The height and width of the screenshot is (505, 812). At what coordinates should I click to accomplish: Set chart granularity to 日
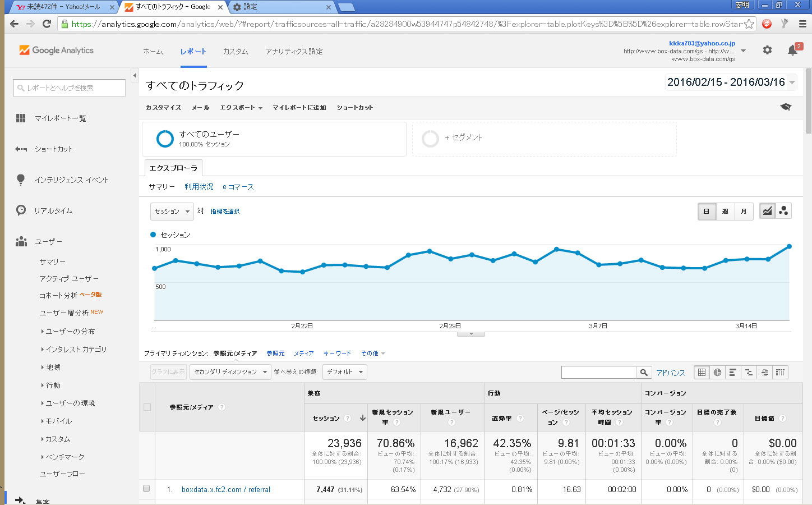[707, 211]
